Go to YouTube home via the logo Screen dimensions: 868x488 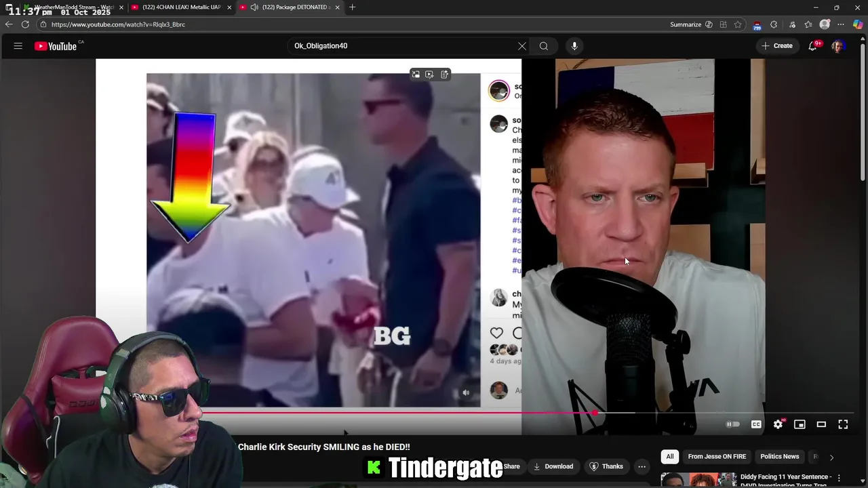point(56,46)
